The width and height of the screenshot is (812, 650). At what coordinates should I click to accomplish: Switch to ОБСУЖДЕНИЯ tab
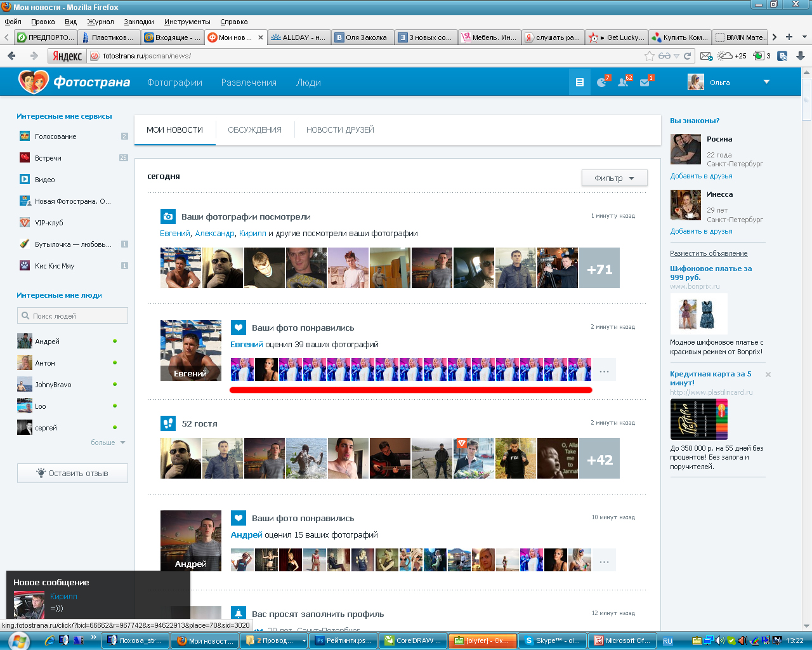coord(254,130)
